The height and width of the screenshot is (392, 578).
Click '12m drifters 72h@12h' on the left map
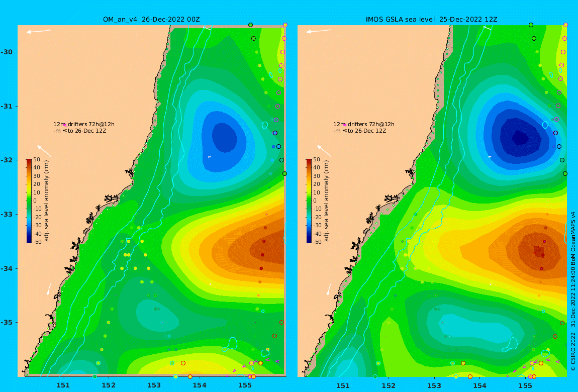point(84,124)
